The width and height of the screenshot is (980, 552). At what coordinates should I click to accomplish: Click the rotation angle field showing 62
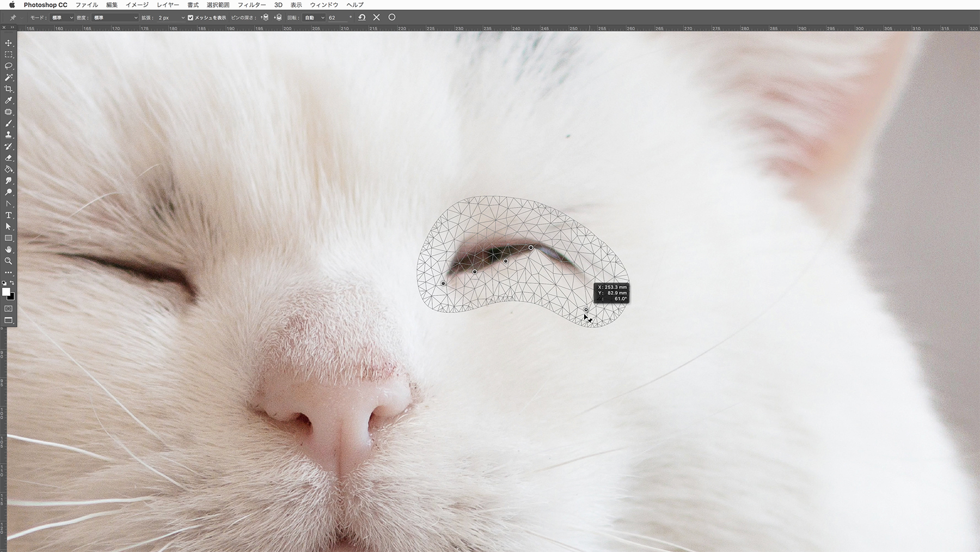(337, 17)
